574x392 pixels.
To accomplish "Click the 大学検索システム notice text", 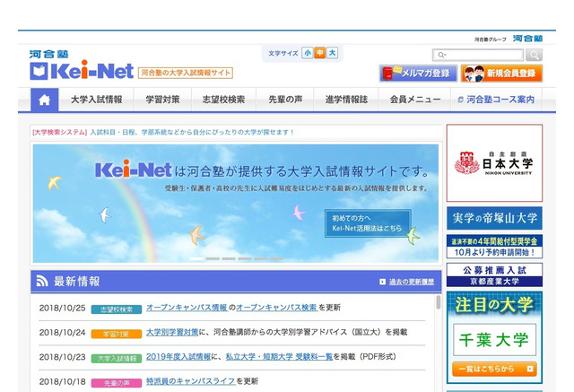I will tap(163, 132).
